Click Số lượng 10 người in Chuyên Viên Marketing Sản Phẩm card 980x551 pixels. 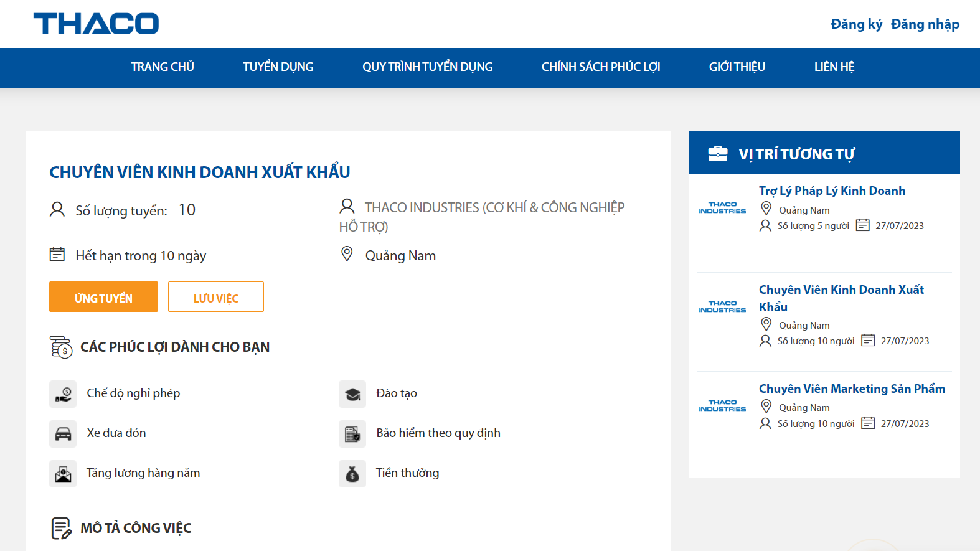pyautogui.click(x=816, y=423)
